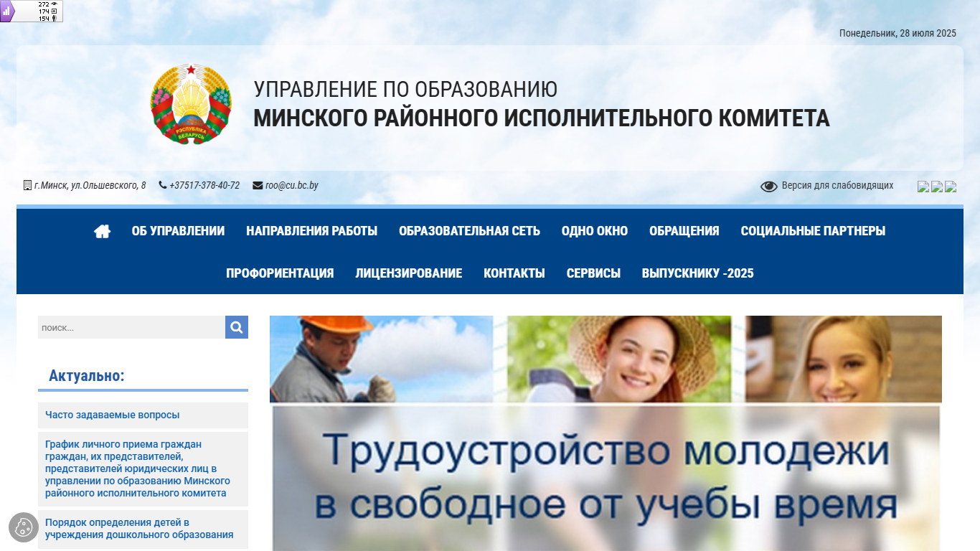
Task: Click the envelope icon next to email
Action: (x=258, y=185)
